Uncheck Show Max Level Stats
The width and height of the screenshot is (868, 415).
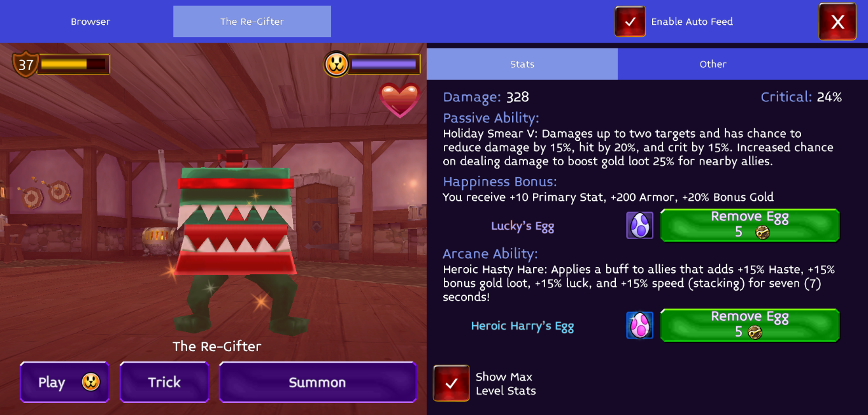(452, 383)
